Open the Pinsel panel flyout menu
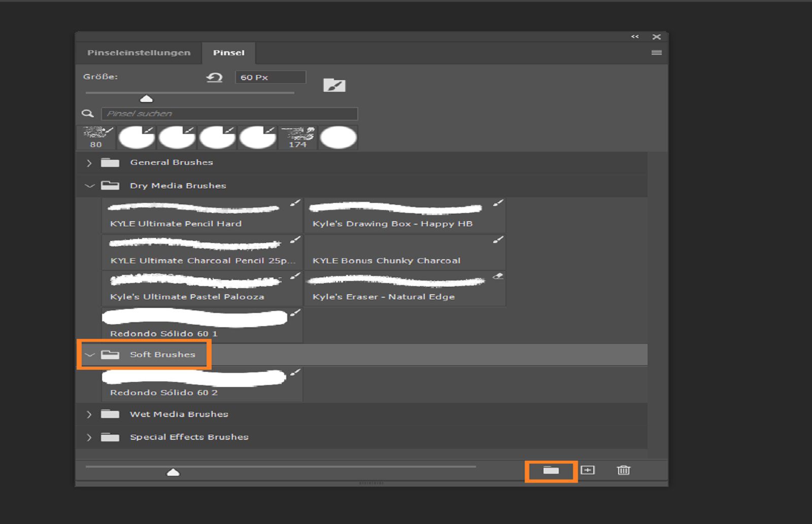Viewport: 812px width, 524px height. [x=657, y=52]
